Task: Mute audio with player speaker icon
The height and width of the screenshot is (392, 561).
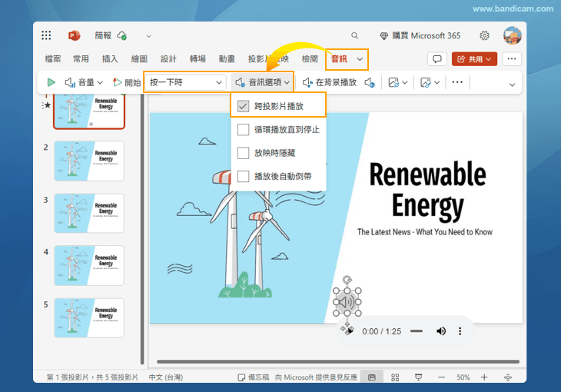Action: pos(441,331)
